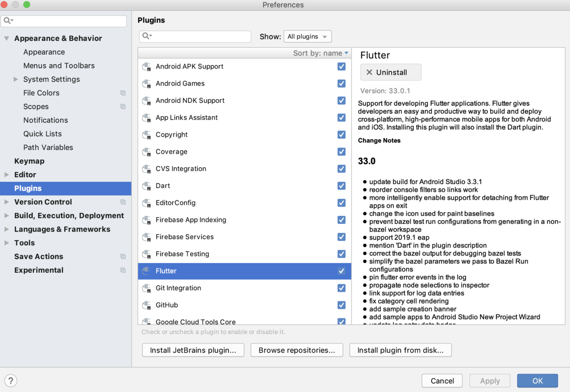Disable the Android APK Support plugin checkbox
This screenshot has width=570, height=392.
[x=341, y=66]
